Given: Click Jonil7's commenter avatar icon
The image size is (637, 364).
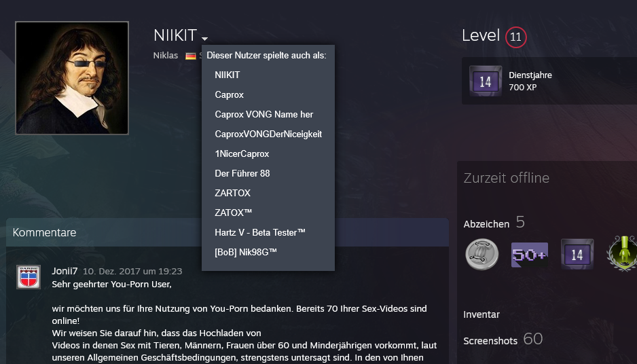Looking at the screenshot, I should [x=29, y=277].
